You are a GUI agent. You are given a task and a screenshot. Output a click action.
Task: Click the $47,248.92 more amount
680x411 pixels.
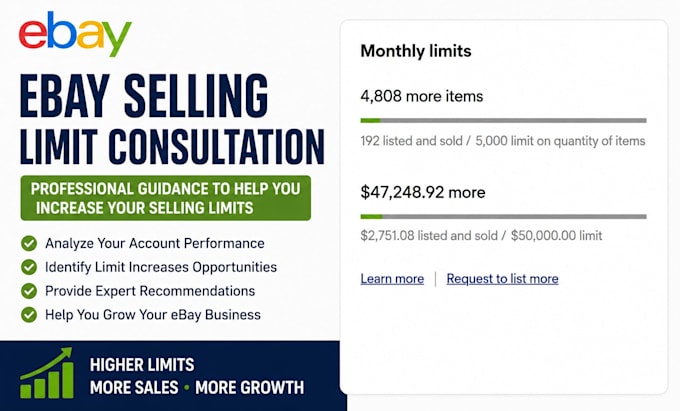coord(423,192)
